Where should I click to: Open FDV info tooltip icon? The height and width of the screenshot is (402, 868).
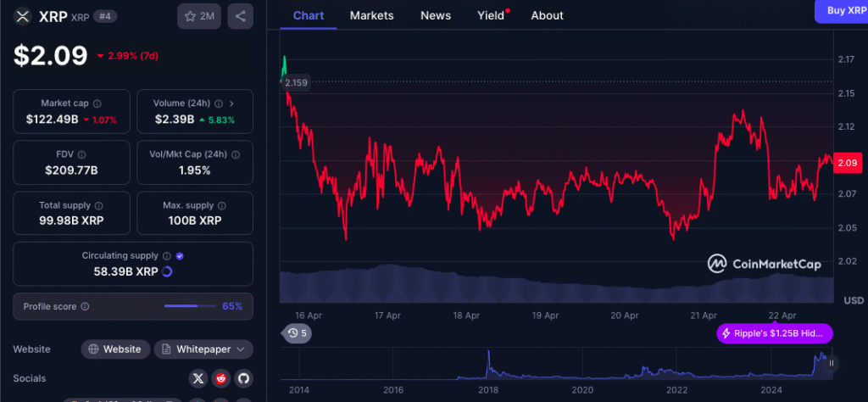click(82, 154)
